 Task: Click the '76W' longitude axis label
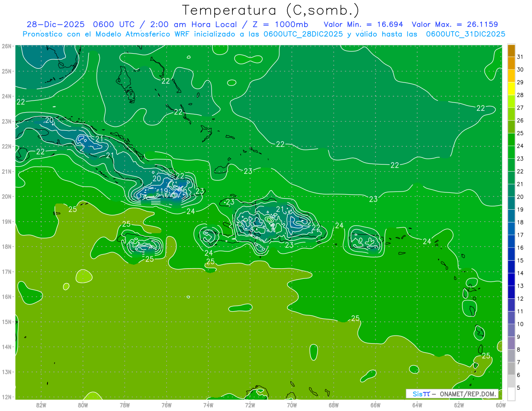pyautogui.click(x=167, y=405)
